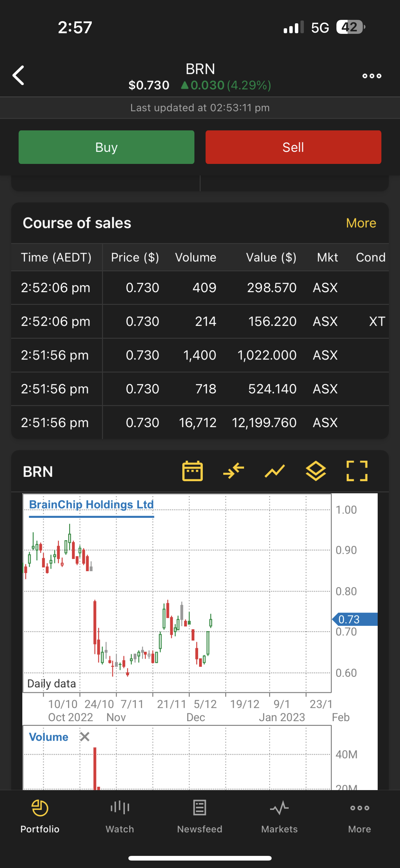This screenshot has height=868, width=400.
Task: Select the line chart type icon
Action: [x=275, y=471]
